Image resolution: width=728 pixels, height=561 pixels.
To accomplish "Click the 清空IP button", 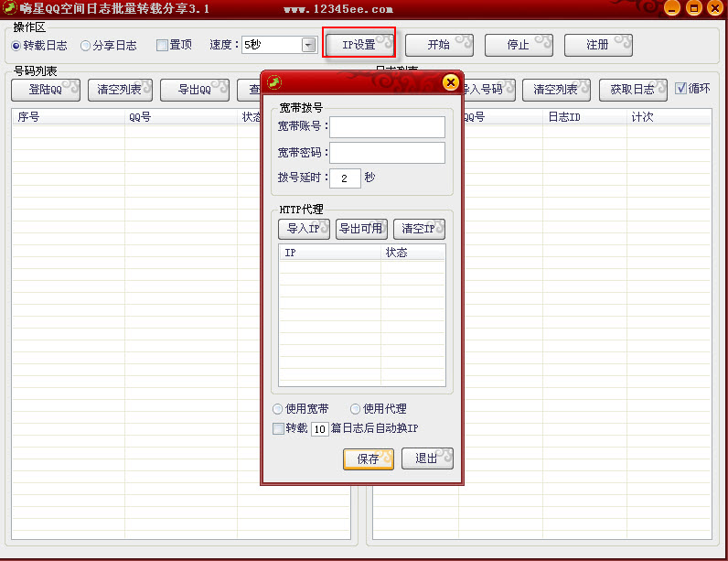I will point(419,229).
